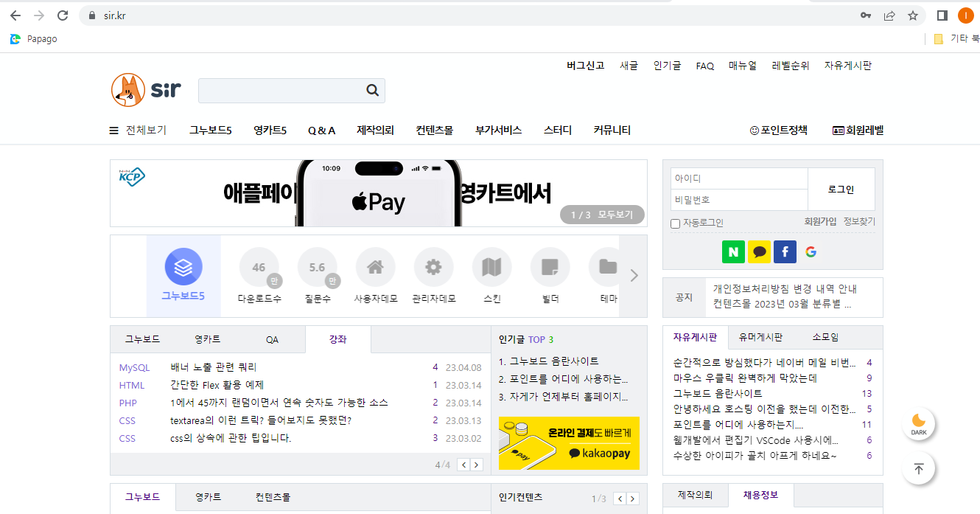Click the browser share icon
Image resolution: width=980 pixels, height=514 pixels.
click(889, 15)
